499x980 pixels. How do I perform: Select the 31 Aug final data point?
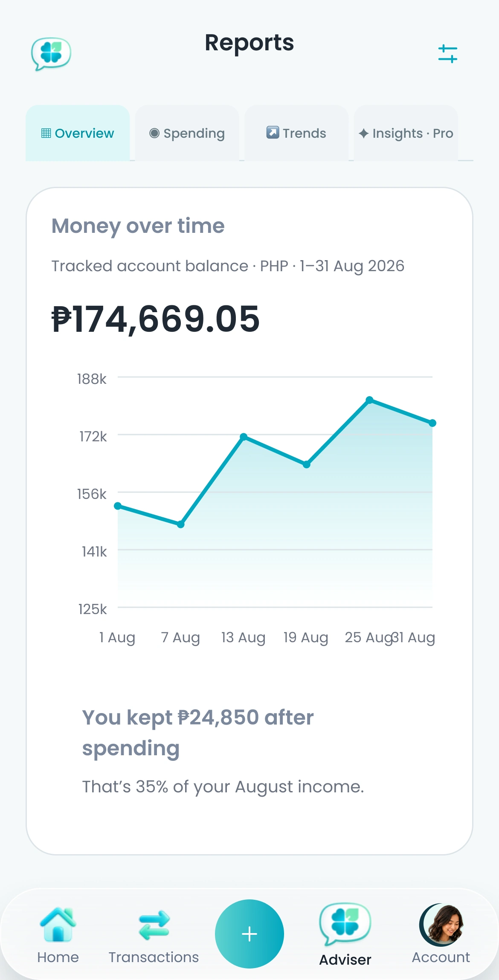point(432,423)
